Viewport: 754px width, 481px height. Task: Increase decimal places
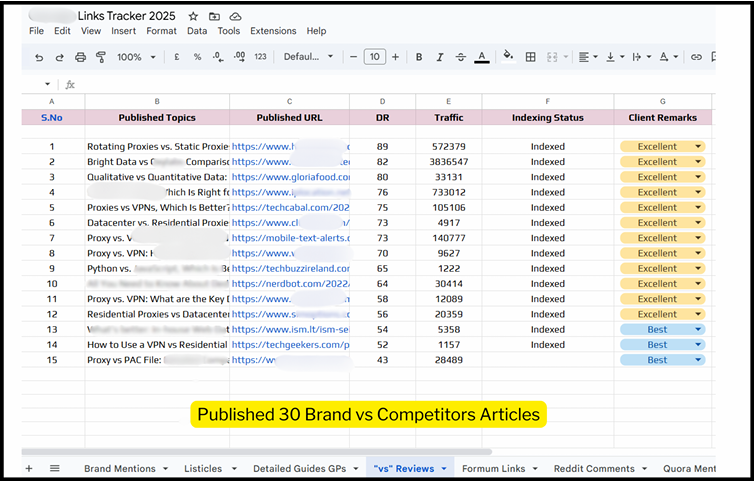239,57
